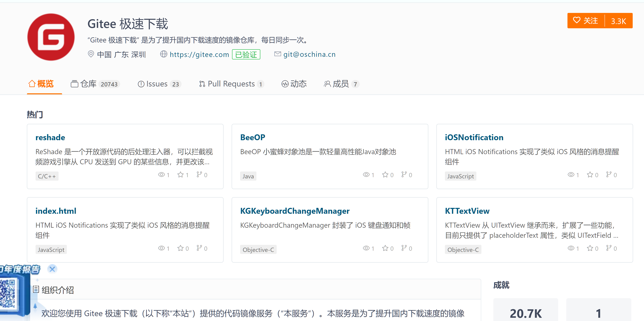Viewport: 644px width, 321px height.
Task: View the 3.3K followers count
Action: tap(619, 21)
